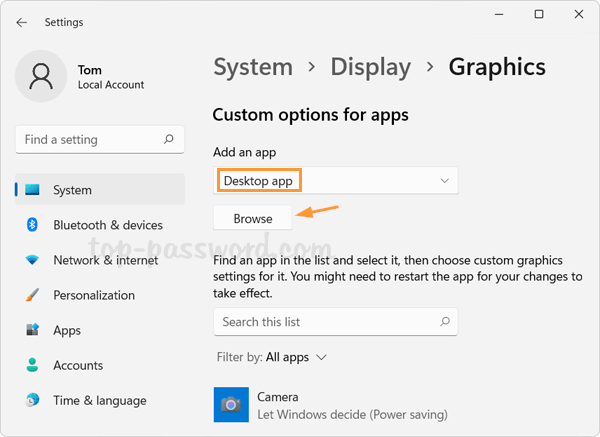Expand the Filter by All apps dropdown
The width and height of the screenshot is (600, 437).
[296, 357]
